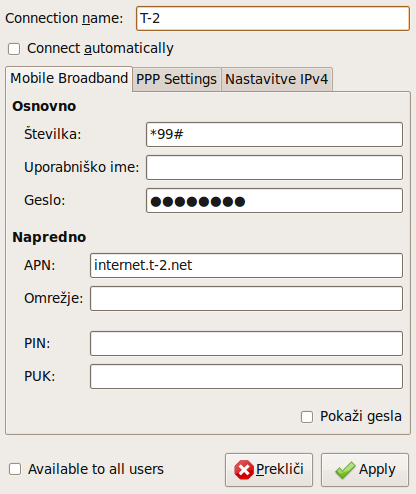Click into the Številka number field

click(x=274, y=134)
